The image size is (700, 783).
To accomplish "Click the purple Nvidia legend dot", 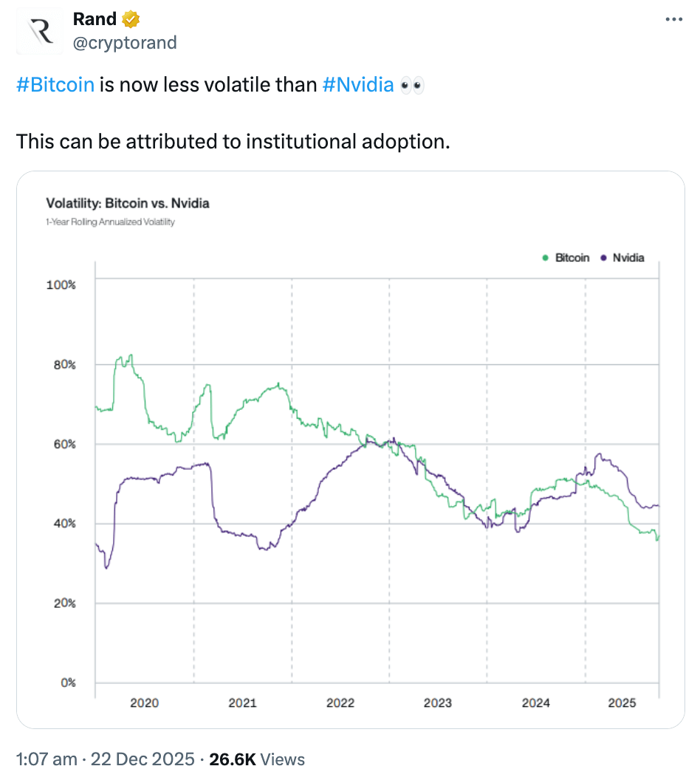I will tap(604, 258).
